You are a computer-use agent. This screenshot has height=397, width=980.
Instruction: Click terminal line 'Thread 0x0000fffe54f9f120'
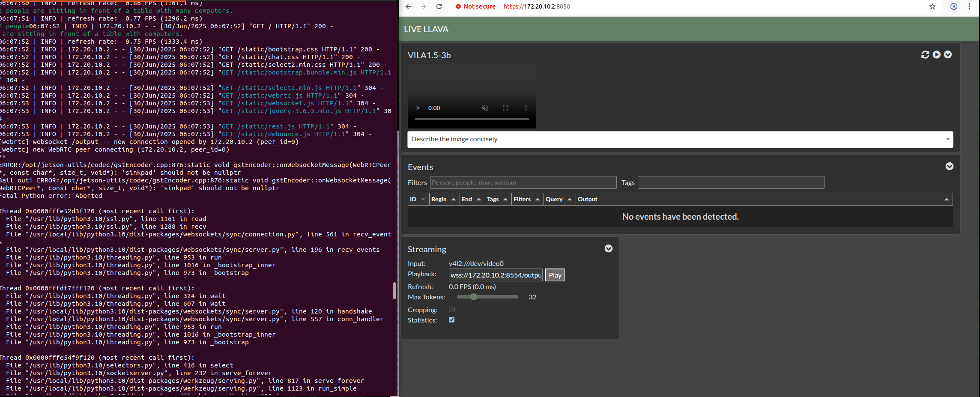tap(97, 358)
